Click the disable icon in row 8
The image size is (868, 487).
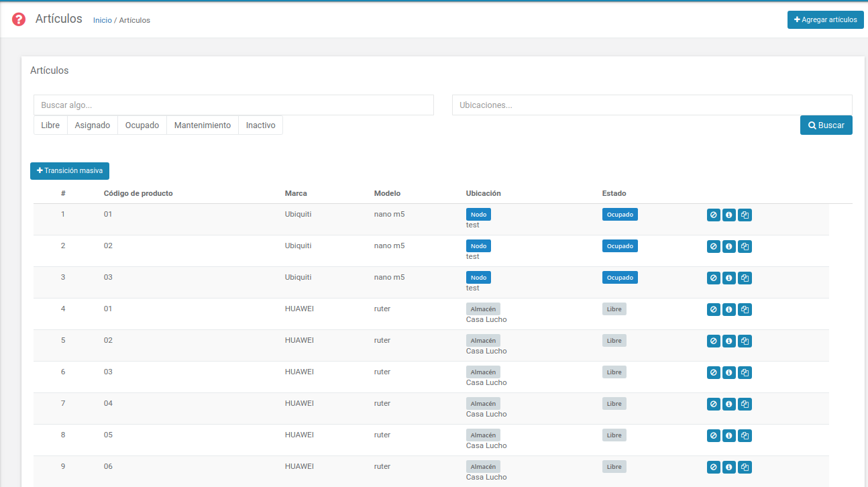[714, 436]
